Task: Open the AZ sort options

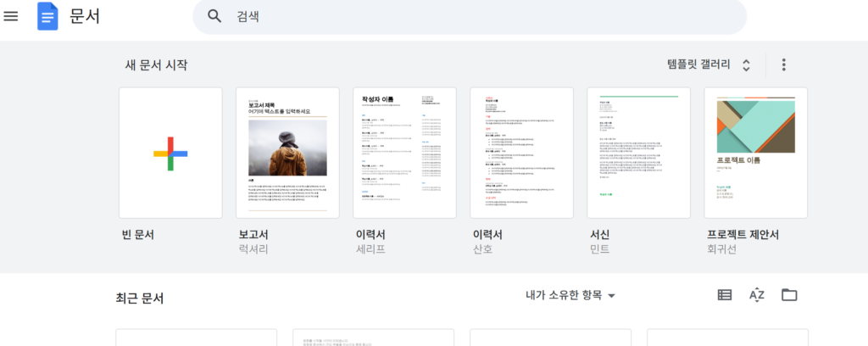Action: point(757,295)
